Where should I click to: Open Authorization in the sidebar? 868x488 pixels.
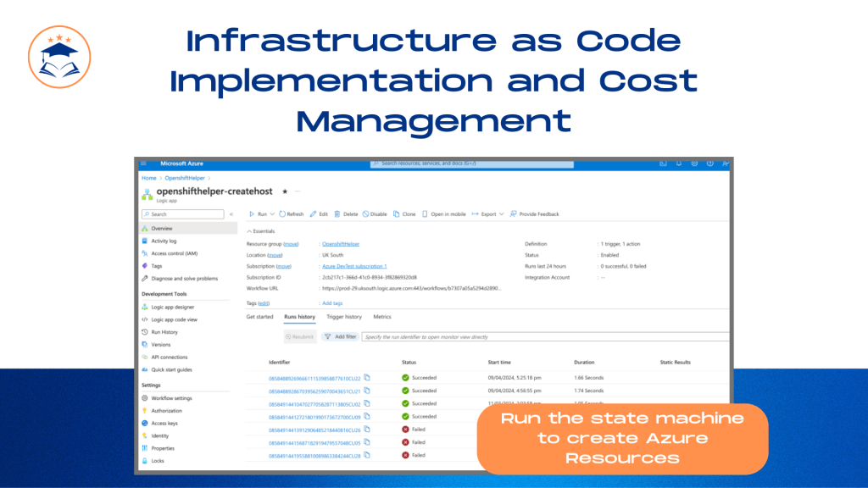(x=167, y=411)
